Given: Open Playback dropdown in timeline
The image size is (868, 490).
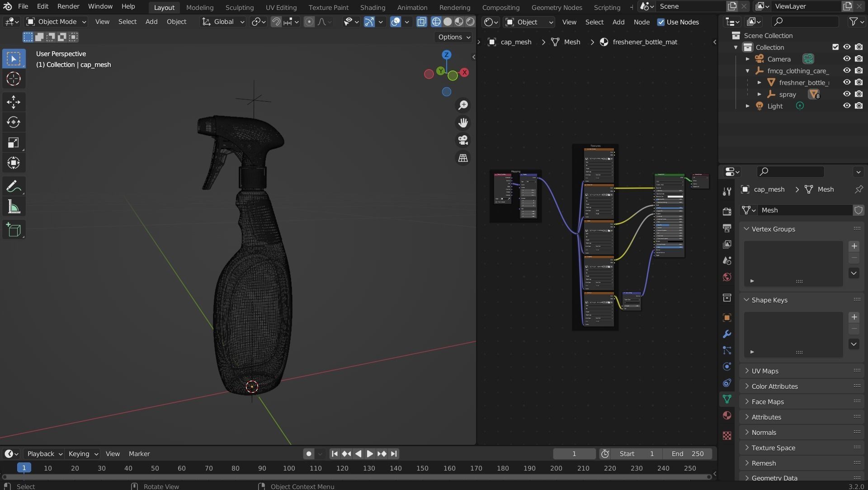Looking at the screenshot, I should pos(44,453).
